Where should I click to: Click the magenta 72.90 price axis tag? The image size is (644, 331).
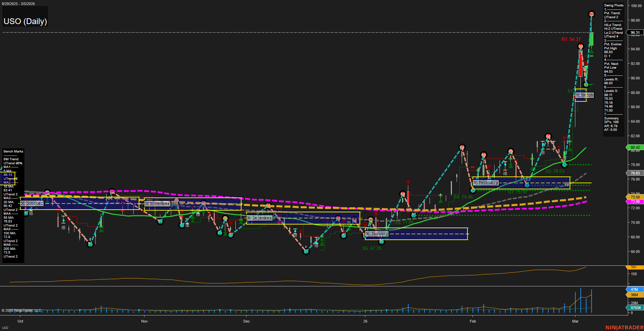click(635, 202)
